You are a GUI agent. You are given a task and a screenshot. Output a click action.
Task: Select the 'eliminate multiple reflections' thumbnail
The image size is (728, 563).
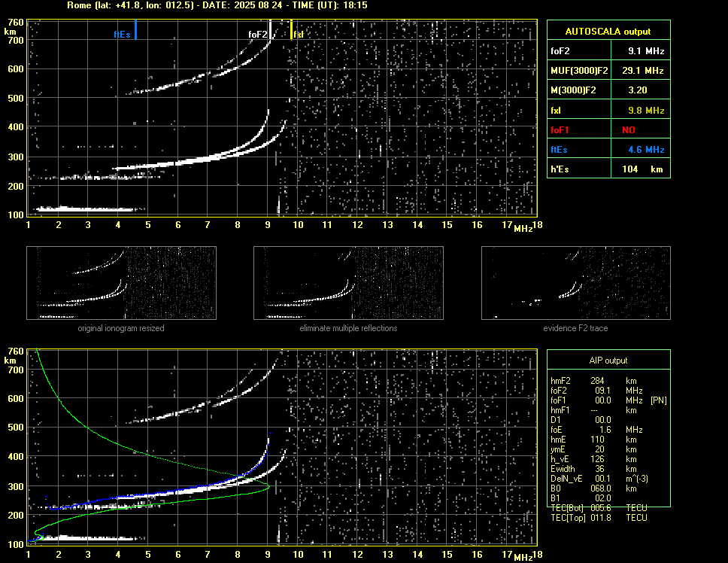point(348,283)
